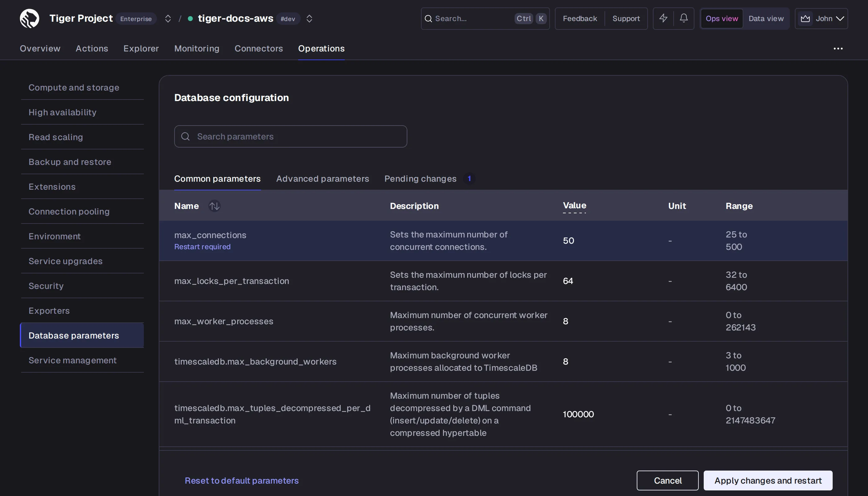Switch to Data view

pos(766,18)
